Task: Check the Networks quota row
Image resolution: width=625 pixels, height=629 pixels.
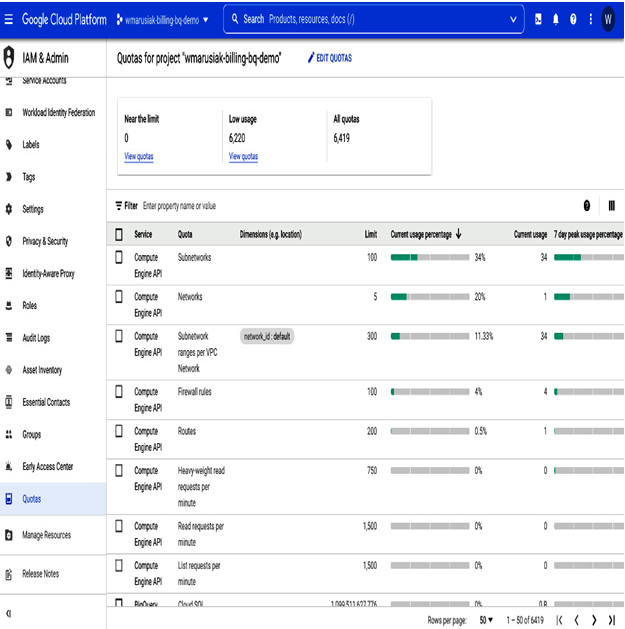Action: coord(119,296)
